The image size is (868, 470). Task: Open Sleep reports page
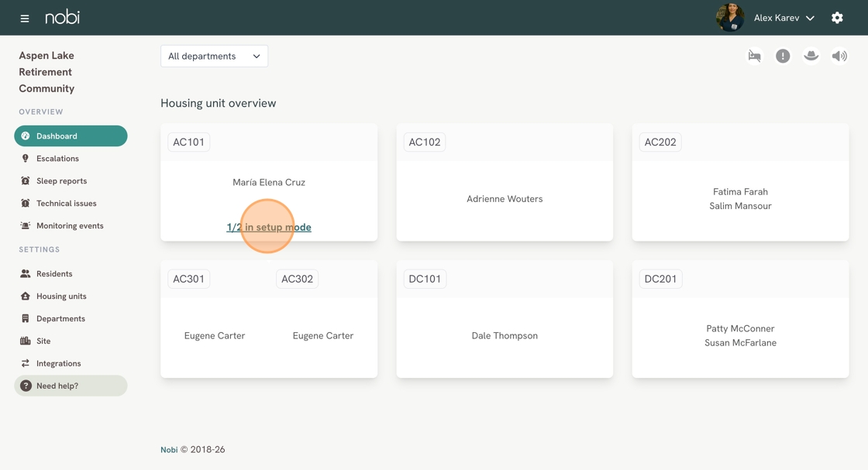(61, 181)
